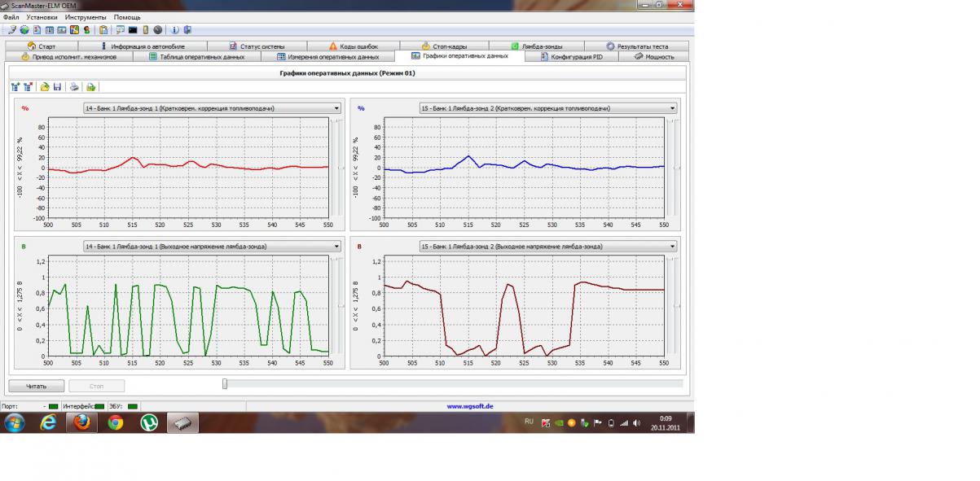Click the network signal icon in system tray
980x481 pixels.
pos(625,423)
